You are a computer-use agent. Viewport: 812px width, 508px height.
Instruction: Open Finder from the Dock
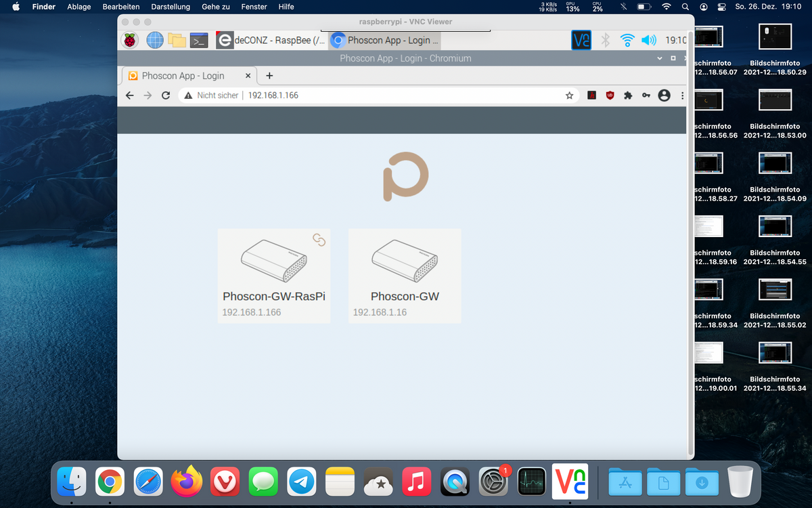click(x=71, y=482)
